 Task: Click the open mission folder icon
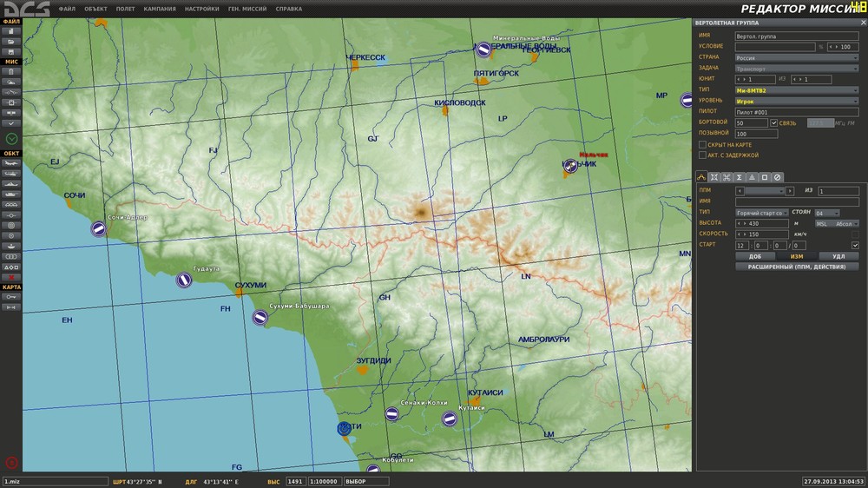click(x=11, y=42)
